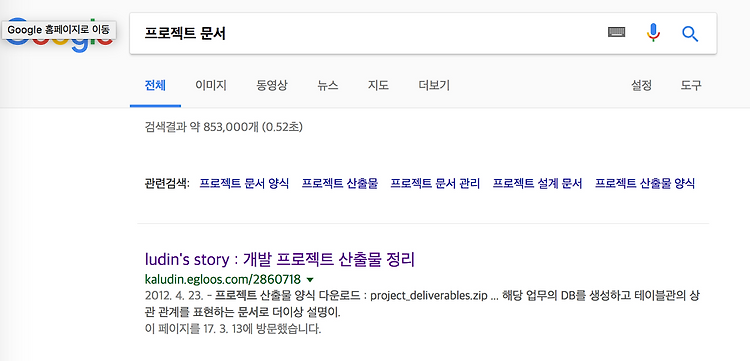Start voice search with microphone icon
Image resolution: width=750 pixels, height=361 pixels.
653,33
